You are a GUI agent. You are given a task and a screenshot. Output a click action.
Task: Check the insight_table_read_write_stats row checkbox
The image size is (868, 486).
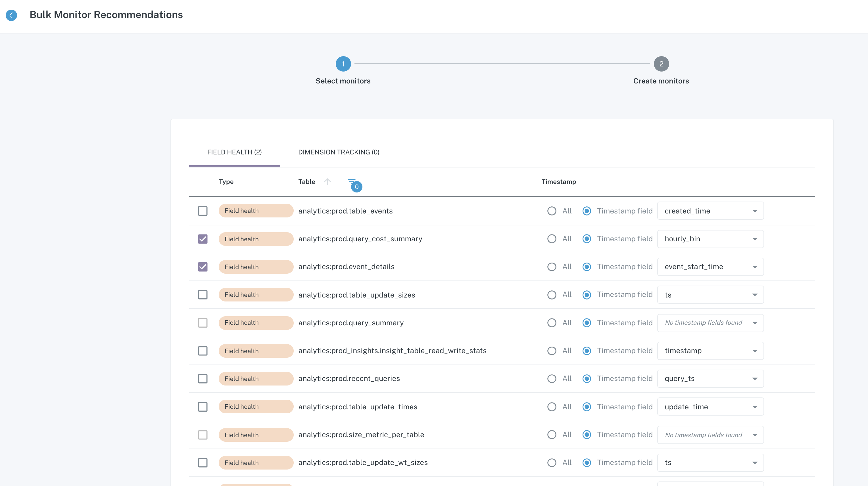pos(203,351)
